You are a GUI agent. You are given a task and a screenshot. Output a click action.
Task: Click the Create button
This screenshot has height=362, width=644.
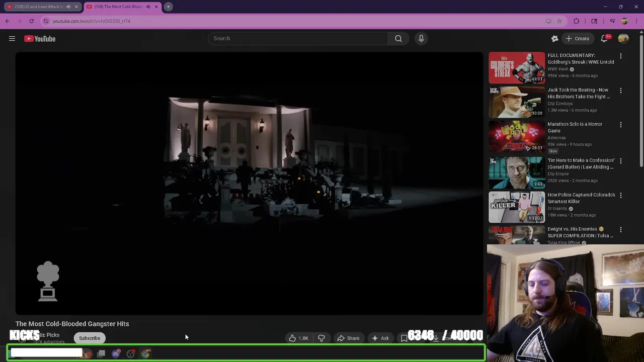(x=578, y=39)
